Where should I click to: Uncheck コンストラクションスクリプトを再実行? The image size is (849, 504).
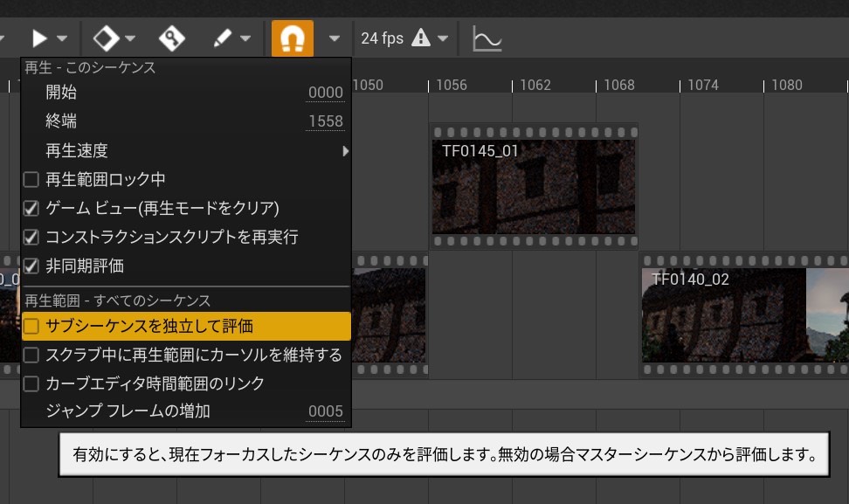coord(31,237)
